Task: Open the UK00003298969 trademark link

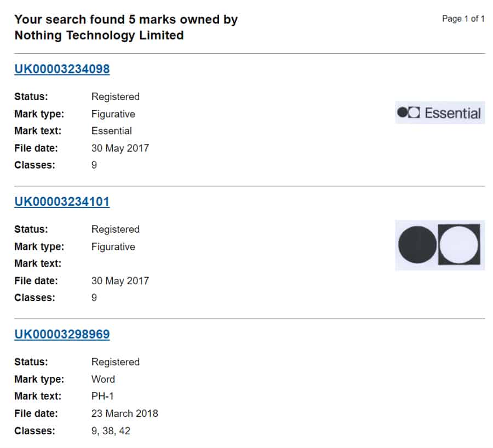Action: coord(62,334)
